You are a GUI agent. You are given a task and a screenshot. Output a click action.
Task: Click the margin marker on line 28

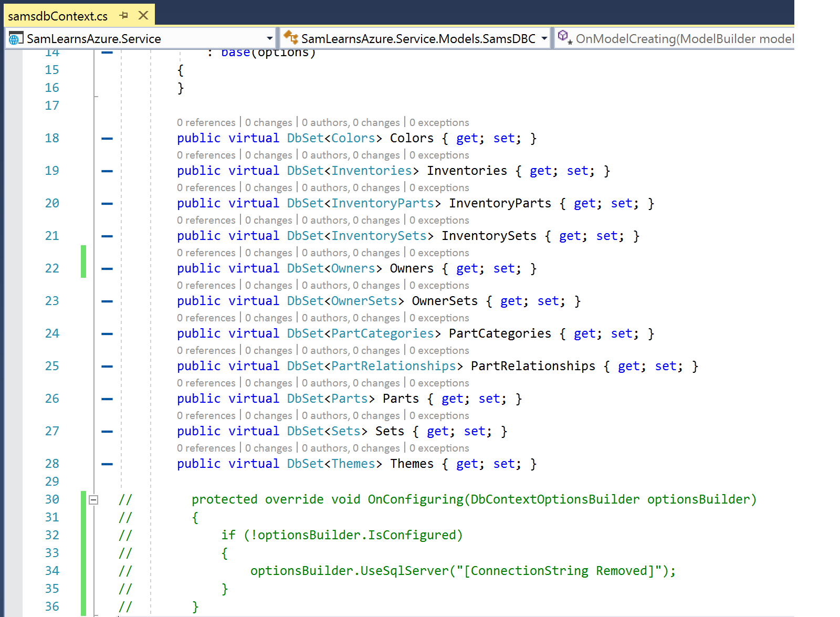pyautogui.click(x=107, y=464)
